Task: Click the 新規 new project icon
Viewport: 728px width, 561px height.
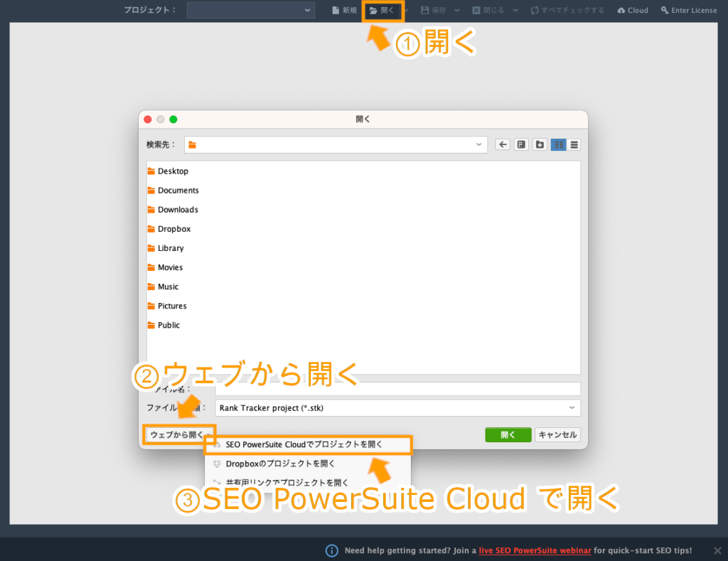Action: pos(336,10)
